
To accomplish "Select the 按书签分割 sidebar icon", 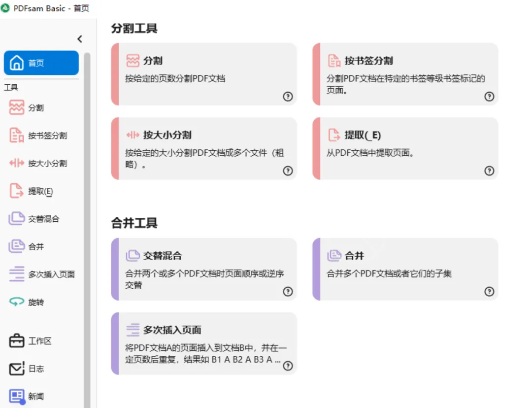I will point(17,136).
